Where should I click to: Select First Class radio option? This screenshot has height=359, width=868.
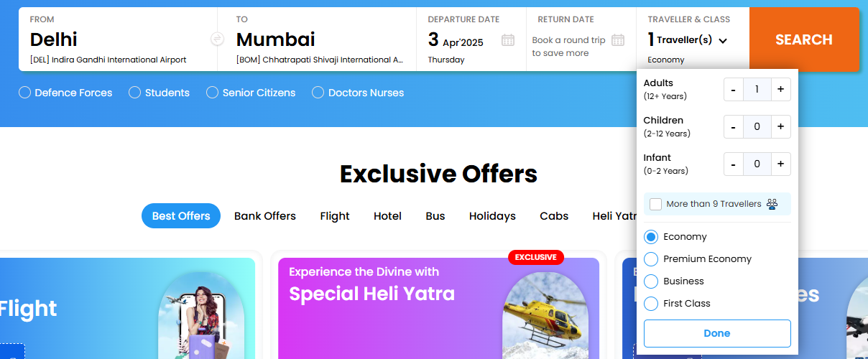[651, 304]
